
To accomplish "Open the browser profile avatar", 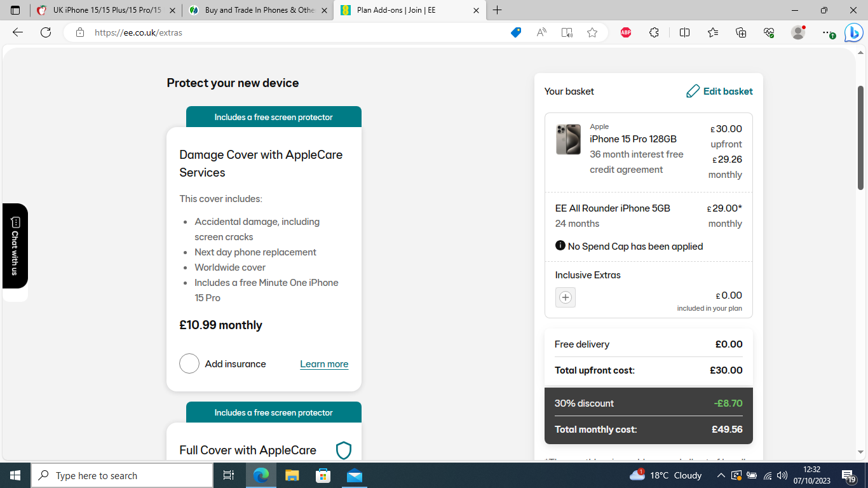I will coord(798,32).
